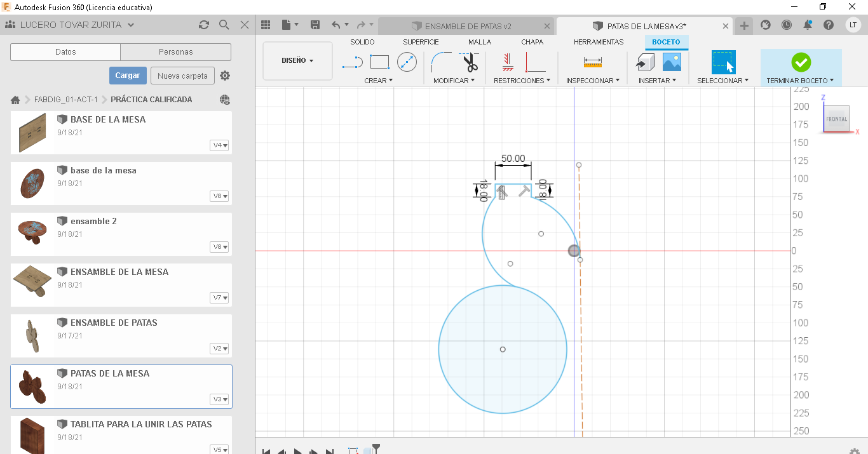Switch to Personas view
868x454 pixels.
point(176,52)
